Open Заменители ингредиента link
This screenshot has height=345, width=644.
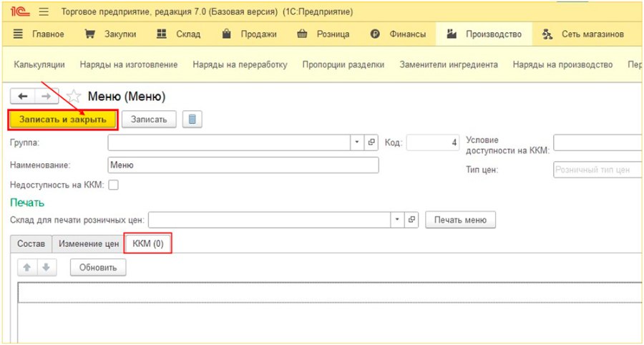pos(449,64)
